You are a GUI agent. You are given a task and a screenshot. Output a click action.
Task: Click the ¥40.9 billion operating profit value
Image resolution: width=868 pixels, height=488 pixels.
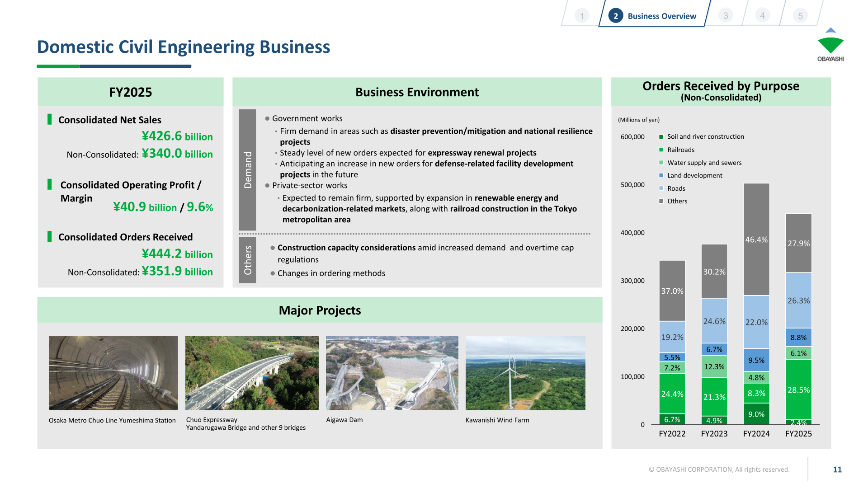click(145, 207)
